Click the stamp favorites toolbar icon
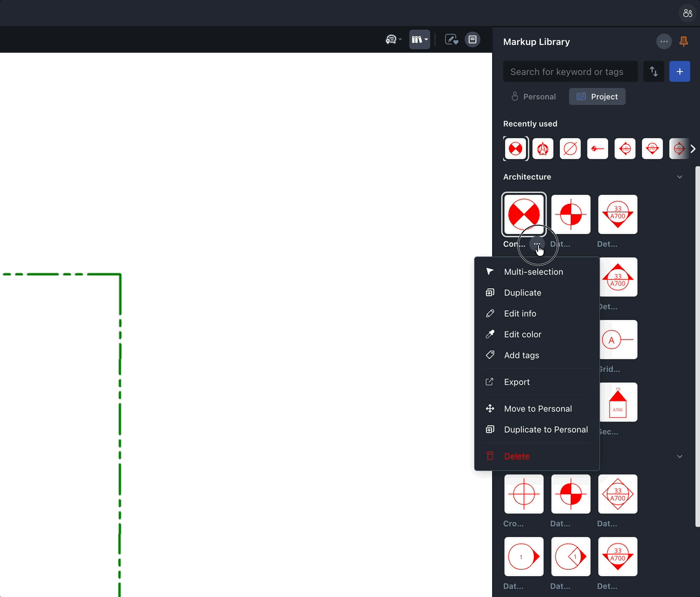The image size is (700, 597). click(451, 39)
